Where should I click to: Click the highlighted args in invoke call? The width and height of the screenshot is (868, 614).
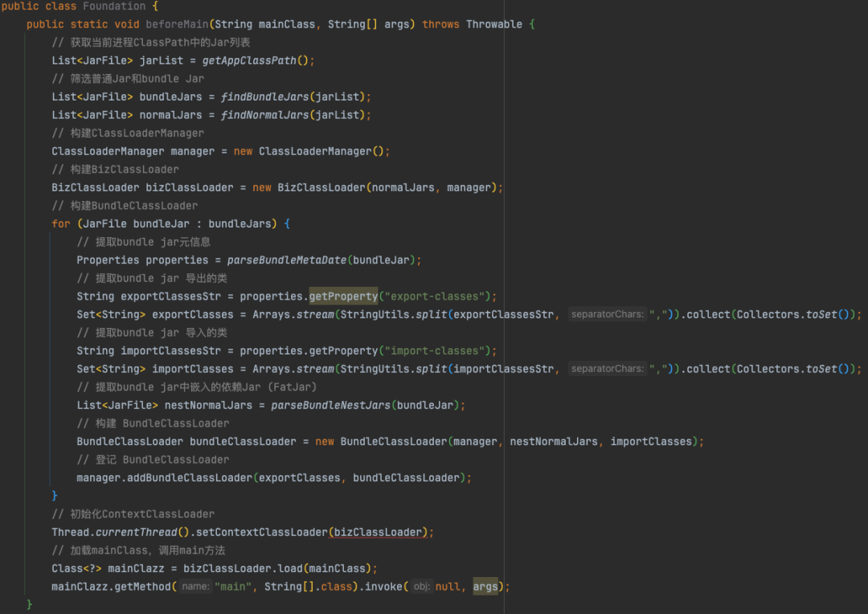pyautogui.click(x=485, y=587)
